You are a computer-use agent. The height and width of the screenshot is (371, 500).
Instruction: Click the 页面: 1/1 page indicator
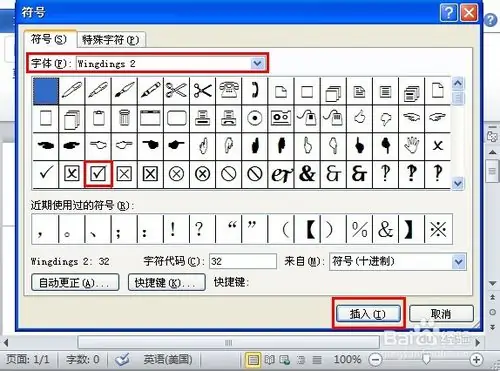click(28, 359)
